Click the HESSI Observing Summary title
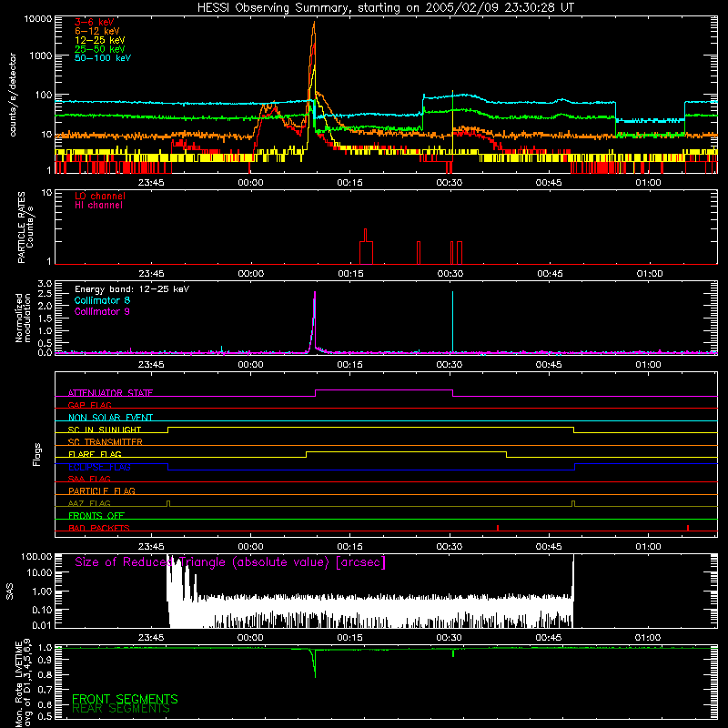 point(385,8)
